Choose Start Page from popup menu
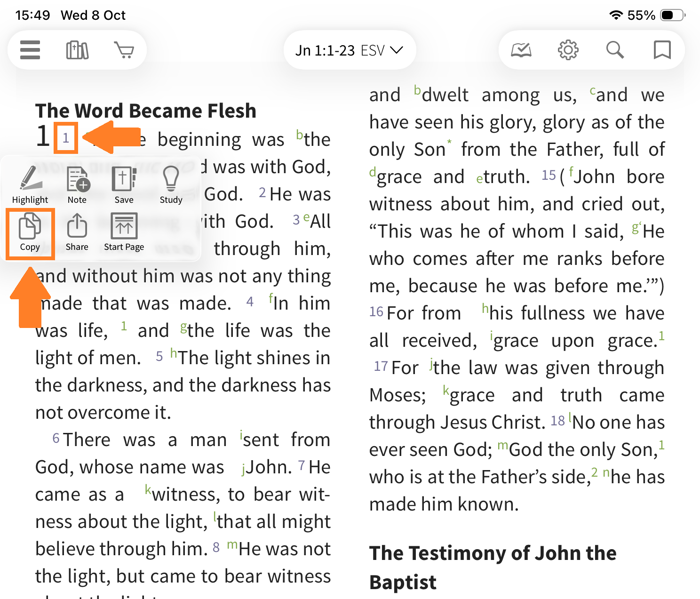Image resolution: width=700 pixels, height=599 pixels. 124,232
